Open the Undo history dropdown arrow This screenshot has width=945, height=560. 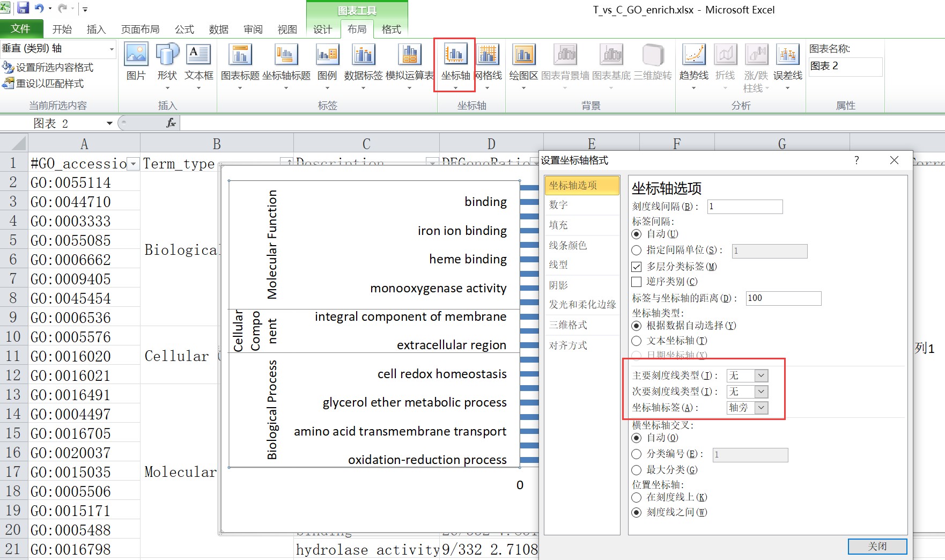coord(50,9)
